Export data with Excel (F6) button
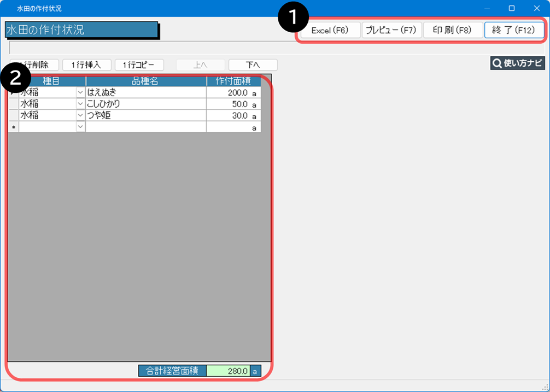The width and height of the screenshot is (550, 392). coord(330,30)
